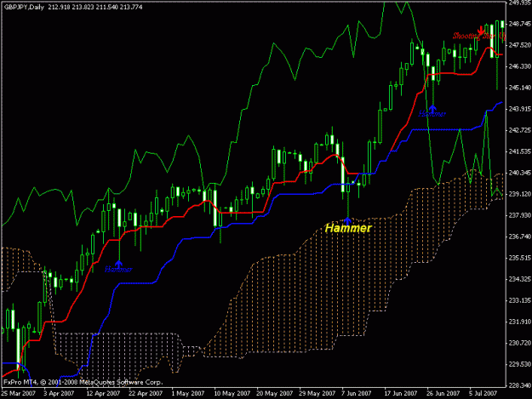The width and height of the screenshot is (532, 399).
Task: Click the 230.720 price level
Action: click(x=519, y=343)
